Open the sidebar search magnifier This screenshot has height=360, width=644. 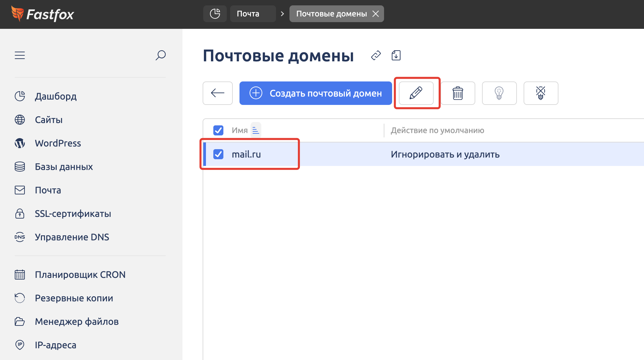160,55
